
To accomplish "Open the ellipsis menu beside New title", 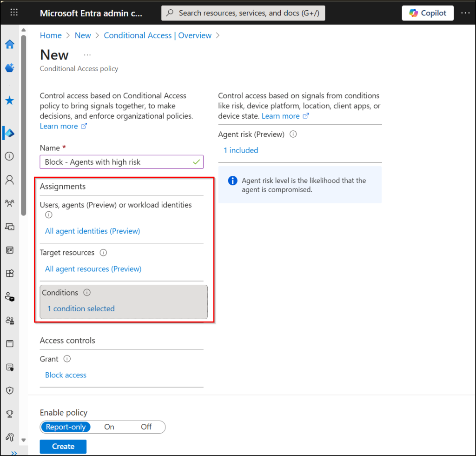I will coord(87,54).
